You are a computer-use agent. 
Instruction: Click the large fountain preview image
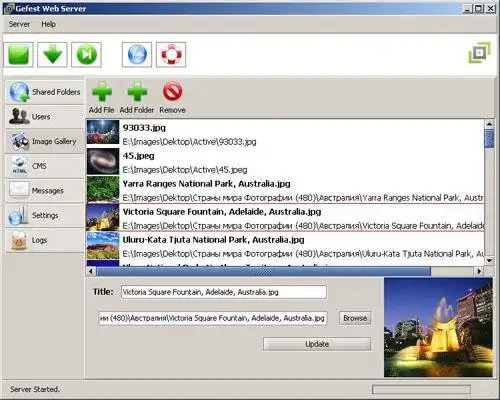coord(438,327)
